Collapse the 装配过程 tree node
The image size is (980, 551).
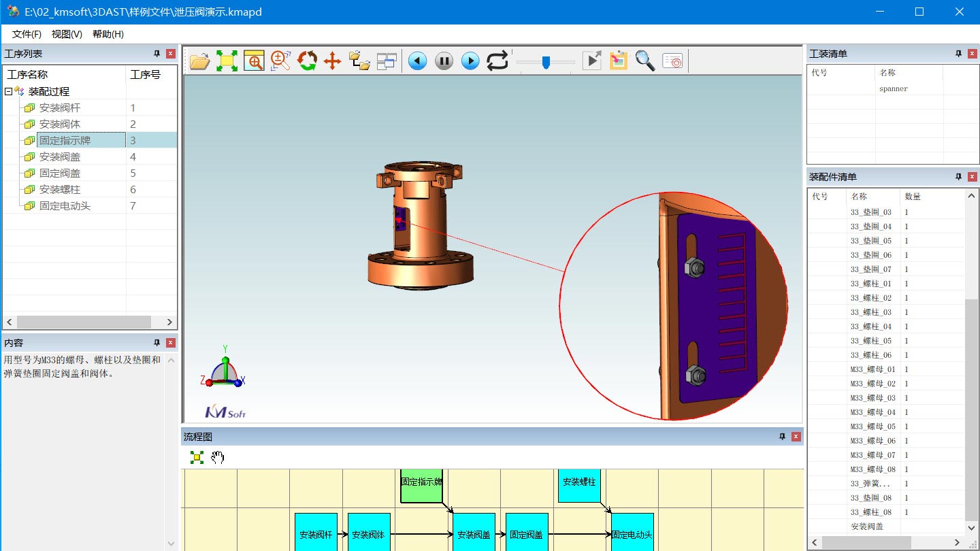(8, 91)
